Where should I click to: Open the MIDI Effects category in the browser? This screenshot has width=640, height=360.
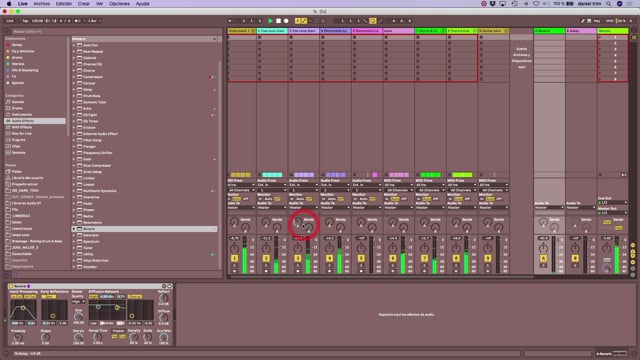(x=22, y=127)
